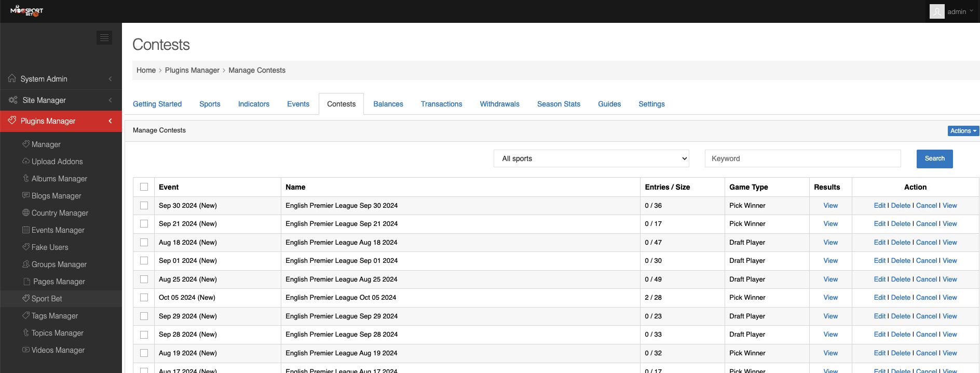
Task: Click the Events Manager calendar icon
Action: [26, 230]
